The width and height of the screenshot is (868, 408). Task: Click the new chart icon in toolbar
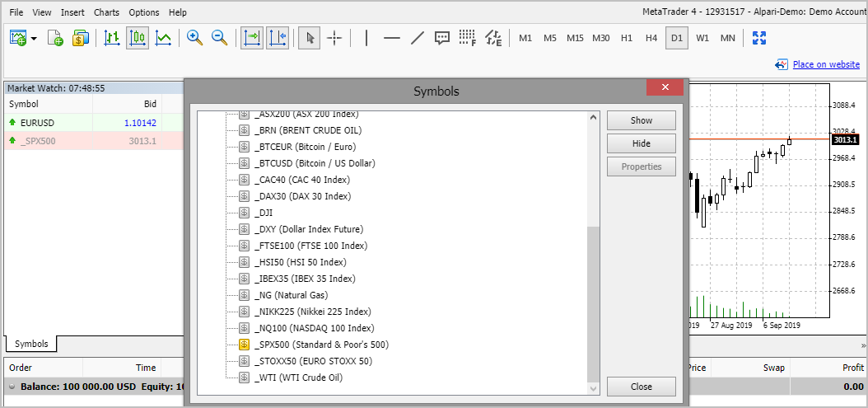(x=18, y=38)
